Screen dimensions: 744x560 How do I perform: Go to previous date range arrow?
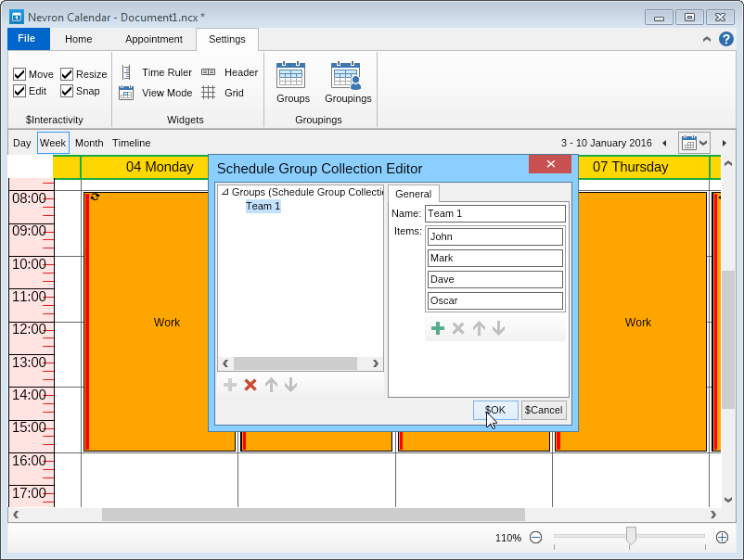pyautogui.click(x=664, y=143)
